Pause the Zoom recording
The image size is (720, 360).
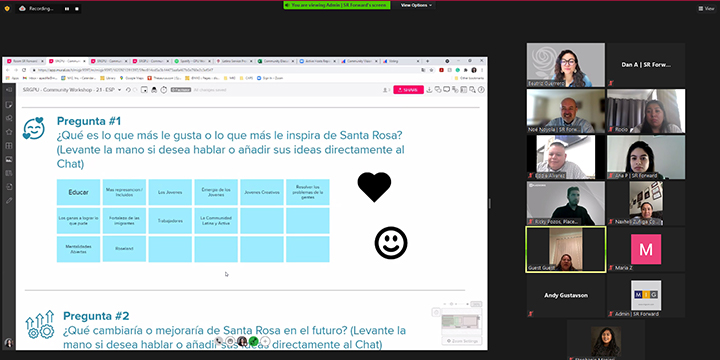point(67,9)
